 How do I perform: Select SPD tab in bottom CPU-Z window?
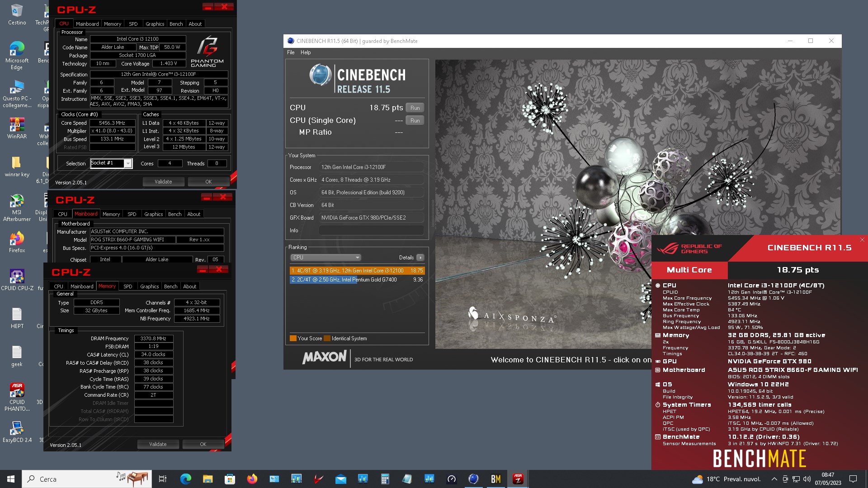pos(128,286)
